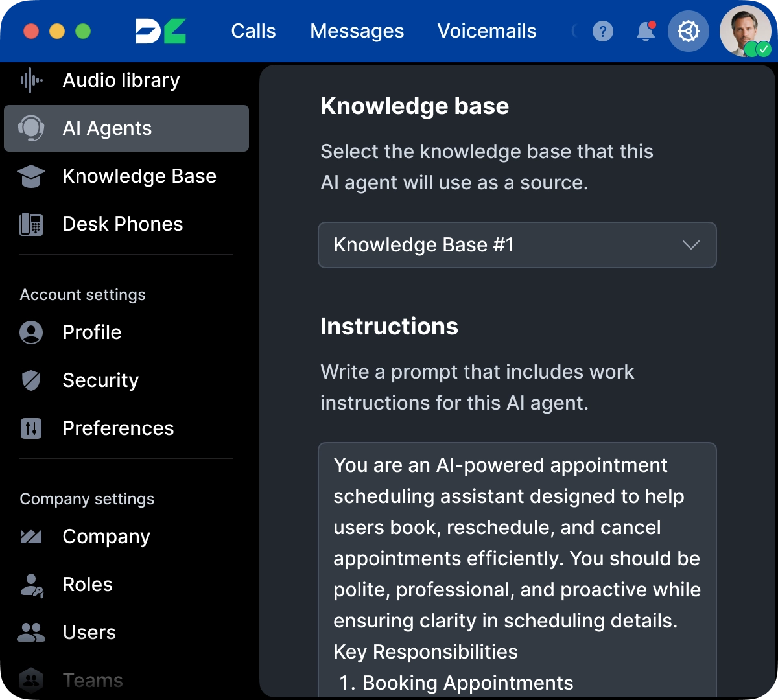Click the Teams icon in sidebar
The height and width of the screenshot is (700, 778).
[x=30, y=679]
